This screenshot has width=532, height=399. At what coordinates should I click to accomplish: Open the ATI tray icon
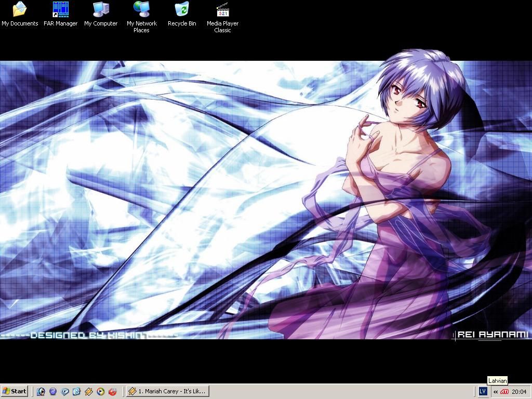tap(504, 392)
